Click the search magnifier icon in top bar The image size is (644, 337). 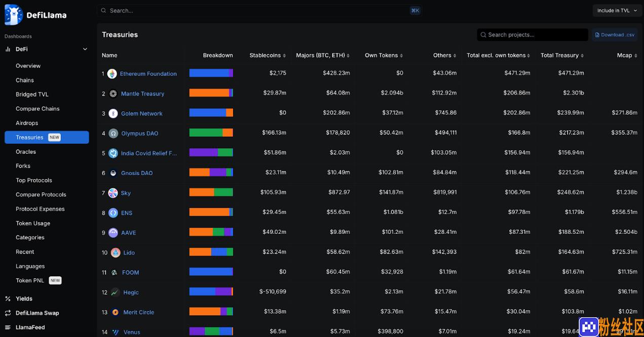pyautogui.click(x=104, y=11)
